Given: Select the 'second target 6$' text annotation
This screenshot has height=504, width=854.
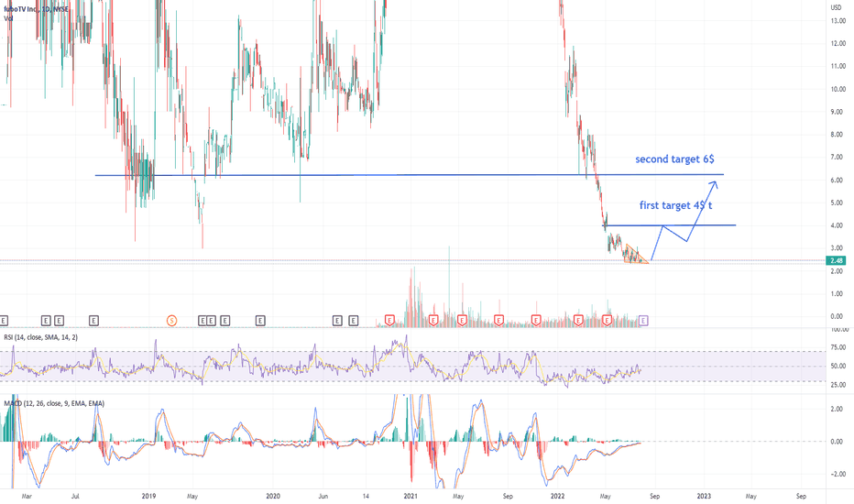Looking at the screenshot, I should [674, 159].
